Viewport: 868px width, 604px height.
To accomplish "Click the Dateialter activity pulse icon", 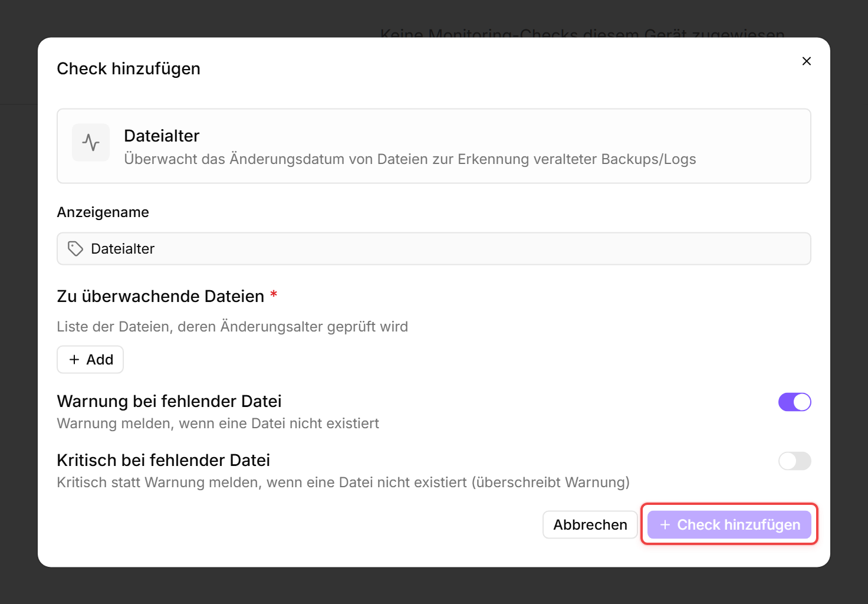I will (91, 143).
